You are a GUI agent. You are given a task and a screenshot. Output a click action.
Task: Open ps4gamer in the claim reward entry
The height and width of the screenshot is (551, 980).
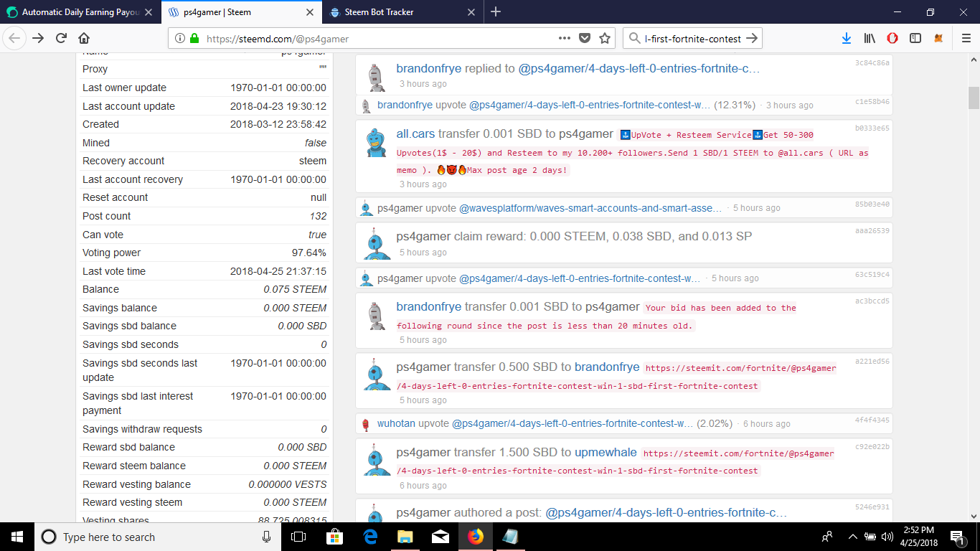[x=423, y=236]
